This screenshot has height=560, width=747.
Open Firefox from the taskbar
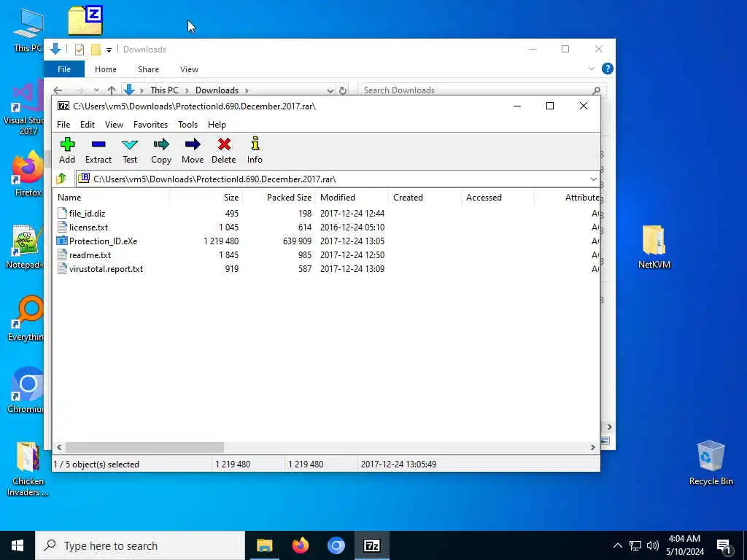300,545
